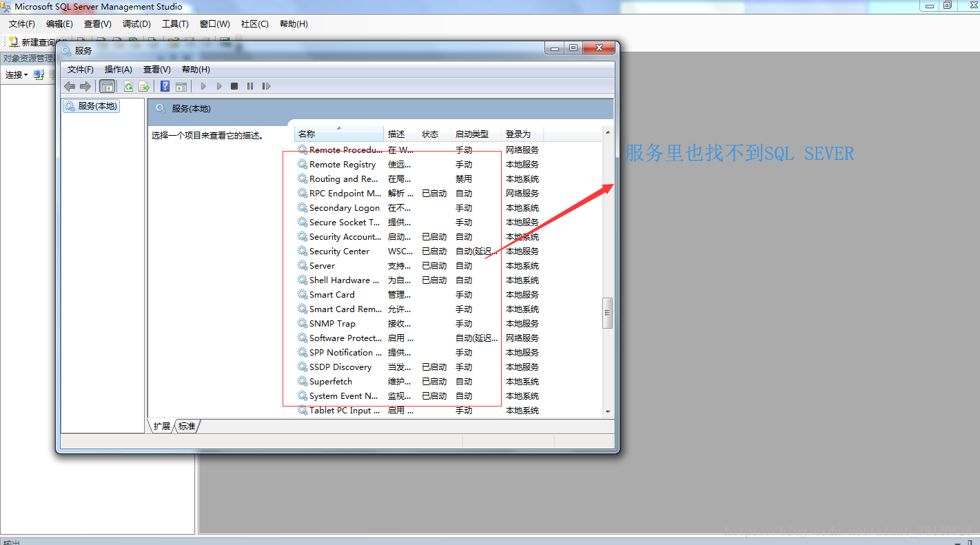
Task: Select the RPC Endpoint M... service
Action: pos(345,193)
